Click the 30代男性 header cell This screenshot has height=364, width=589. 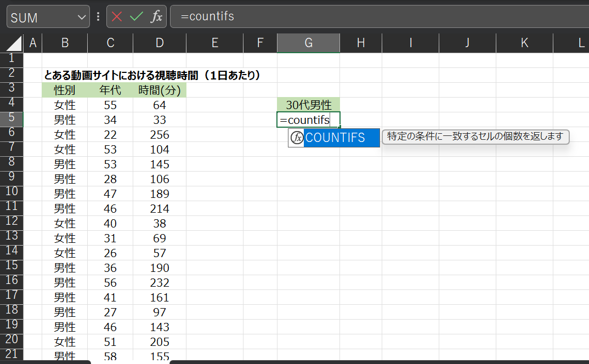[x=308, y=105]
